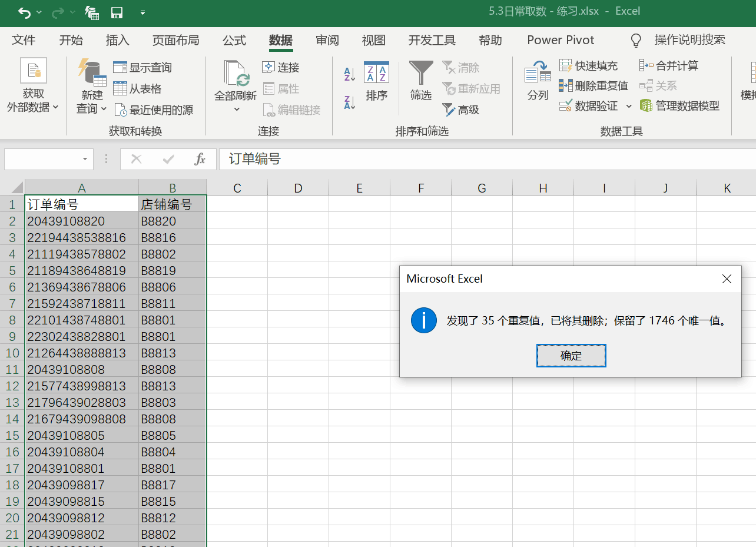This screenshot has width=756, height=547.
Task: Select cell containing B8819
Action: point(173,271)
